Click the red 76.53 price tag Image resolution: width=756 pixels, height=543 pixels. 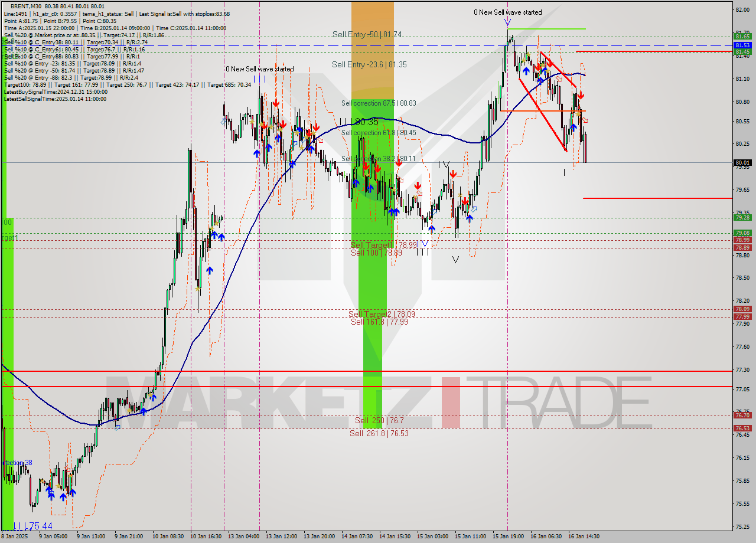742,428
